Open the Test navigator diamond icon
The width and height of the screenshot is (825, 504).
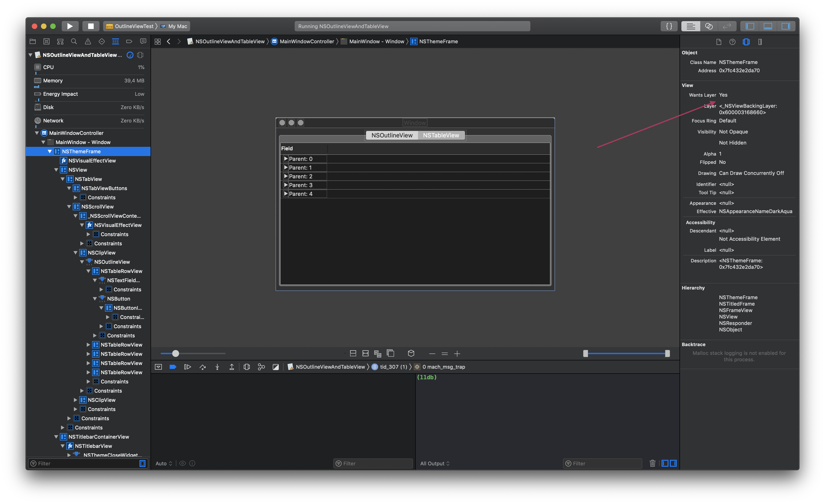pos(102,41)
